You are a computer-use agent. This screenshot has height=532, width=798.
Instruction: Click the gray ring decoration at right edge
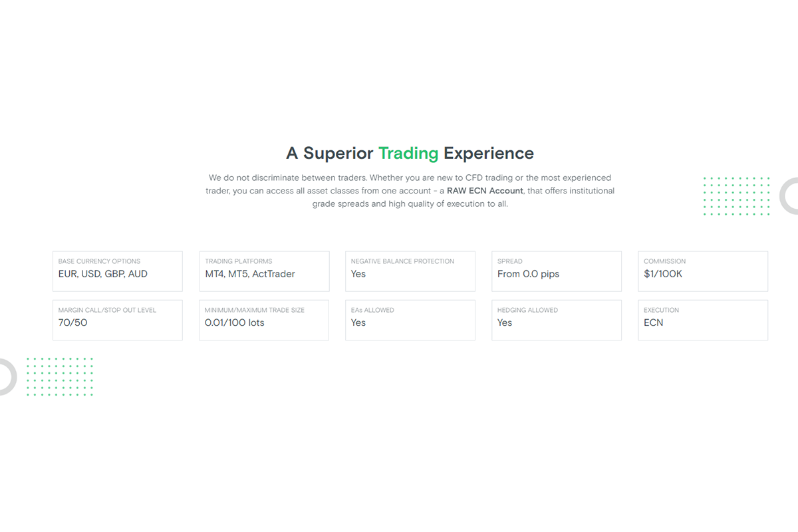point(789,196)
